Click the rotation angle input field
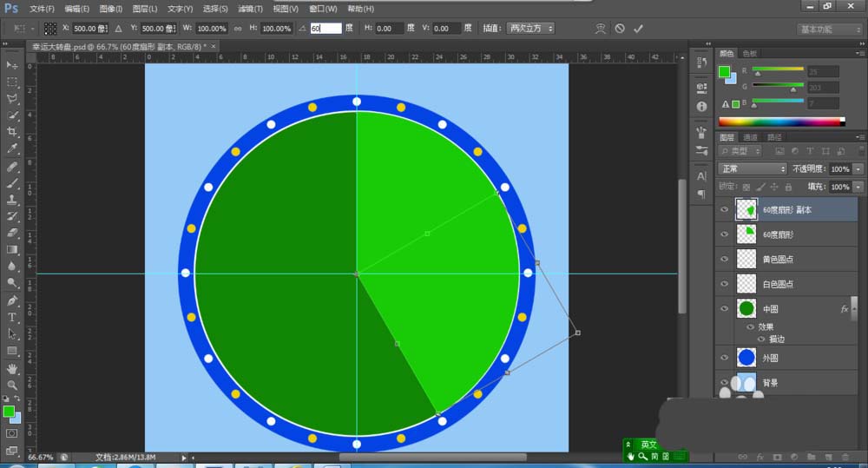The height and width of the screenshot is (468, 868). pyautogui.click(x=325, y=29)
